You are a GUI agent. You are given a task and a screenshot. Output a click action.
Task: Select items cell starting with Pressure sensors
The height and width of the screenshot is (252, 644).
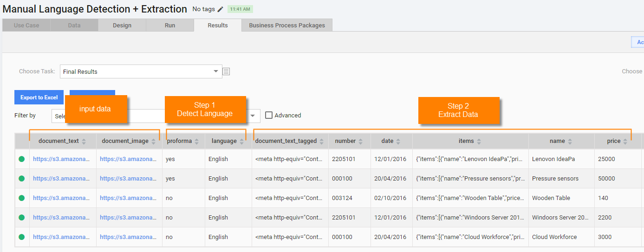click(x=470, y=178)
